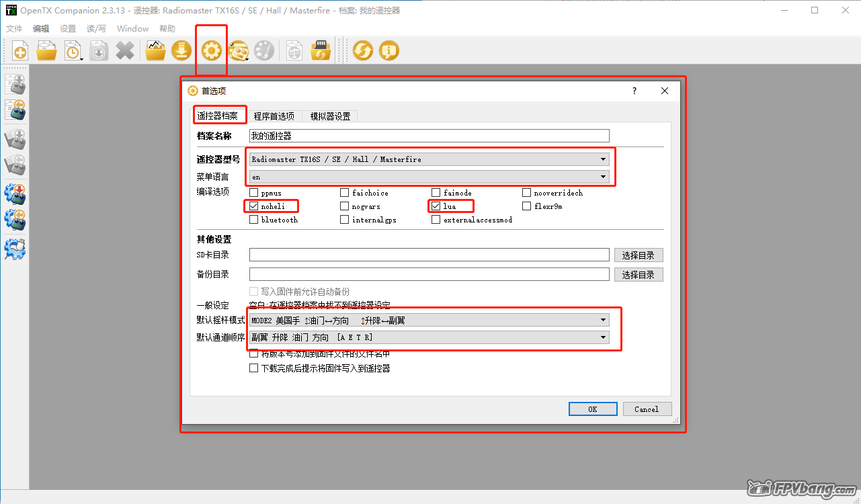Click the top gray radio icon in sidebar
This screenshot has height=504, width=861.
point(15,83)
